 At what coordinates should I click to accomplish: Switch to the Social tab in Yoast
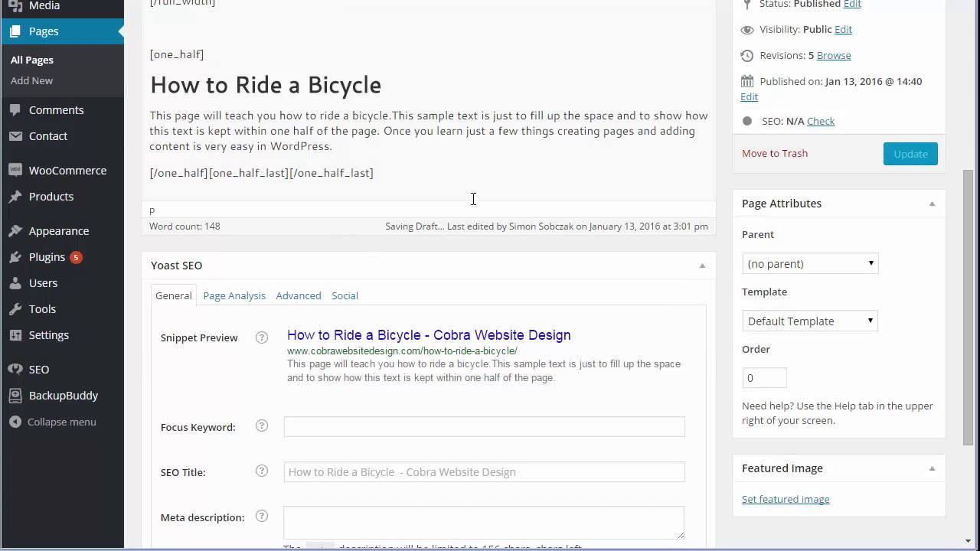(345, 295)
